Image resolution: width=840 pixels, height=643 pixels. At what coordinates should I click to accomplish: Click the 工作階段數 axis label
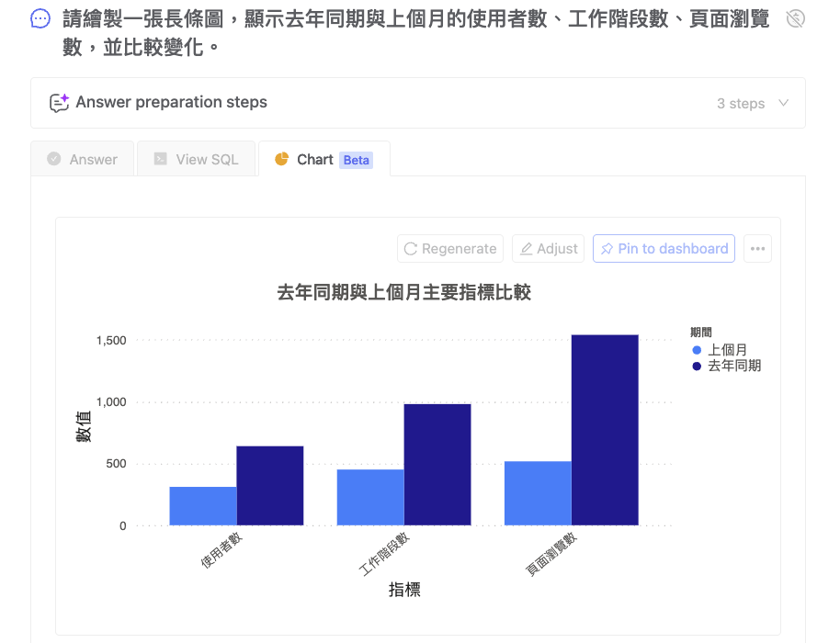[384, 554]
